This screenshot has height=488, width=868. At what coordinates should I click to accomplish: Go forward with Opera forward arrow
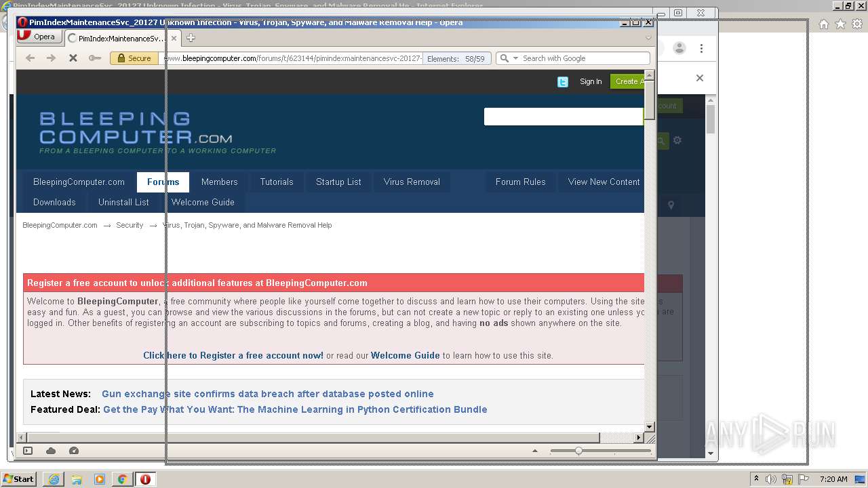coord(52,58)
